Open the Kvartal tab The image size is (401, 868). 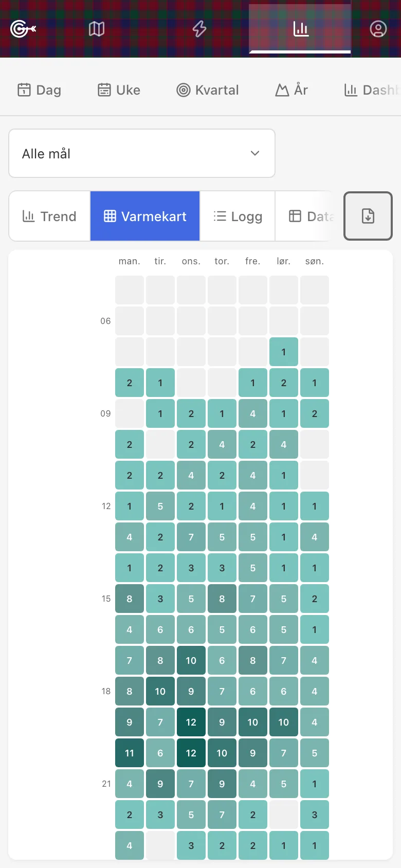pyautogui.click(x=208, y=90)
